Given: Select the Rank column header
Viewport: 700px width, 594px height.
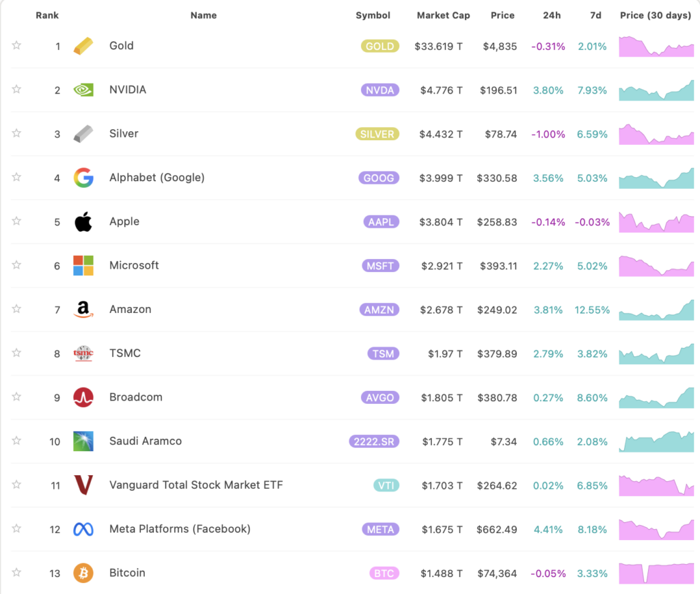Looking at the screenshot, I should (47, 15).
